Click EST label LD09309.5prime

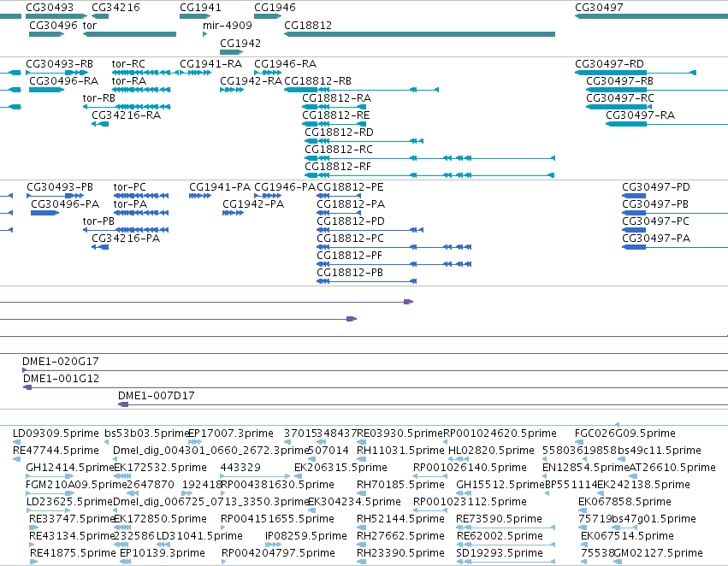pyautogui.click(x=56, y=433)
